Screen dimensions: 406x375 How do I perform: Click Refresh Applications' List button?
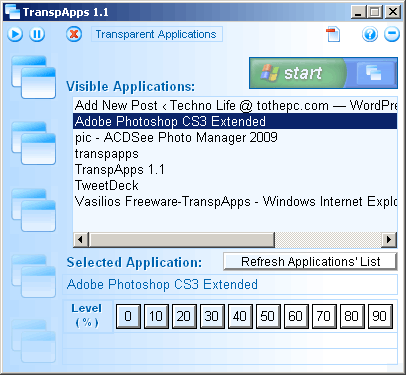(310, 262)
